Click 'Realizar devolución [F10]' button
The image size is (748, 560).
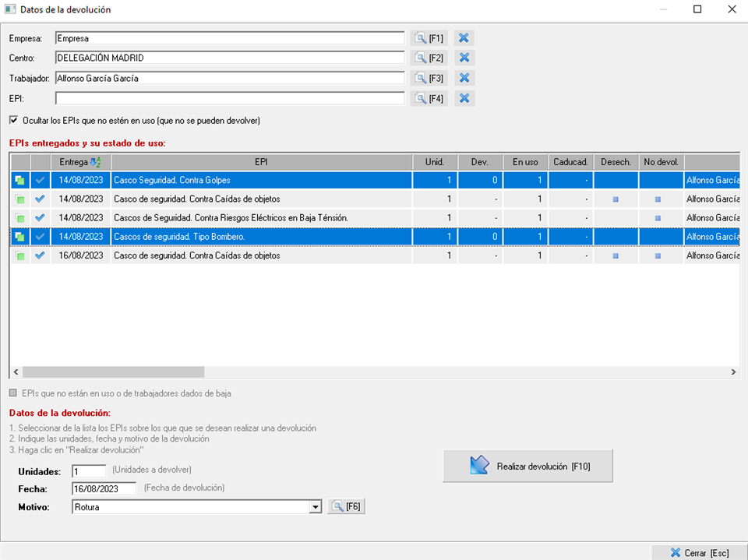coord(527,466)
